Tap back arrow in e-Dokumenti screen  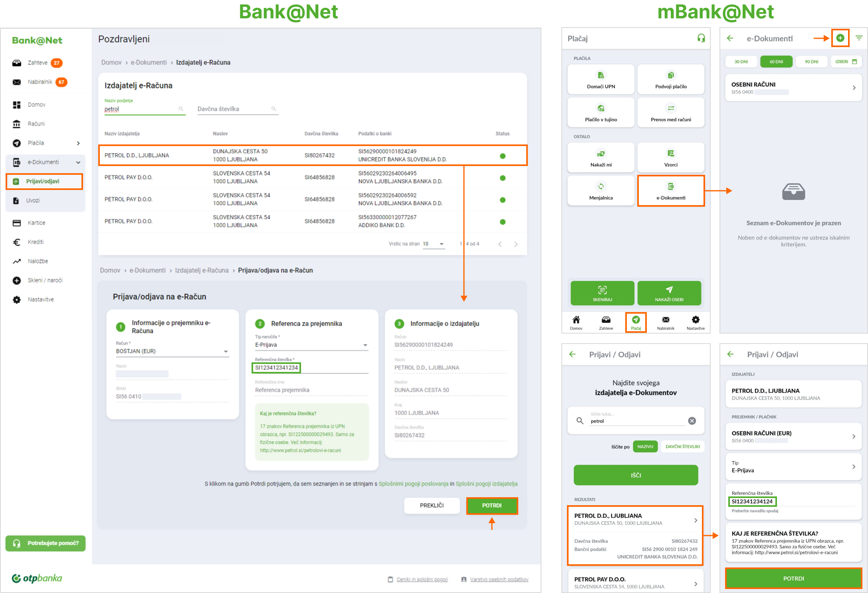point(730,38)
